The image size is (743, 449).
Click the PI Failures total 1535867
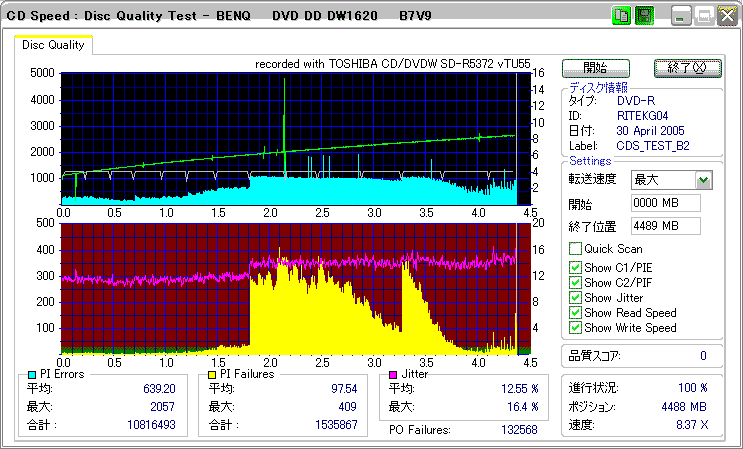[x=336, y=425]
